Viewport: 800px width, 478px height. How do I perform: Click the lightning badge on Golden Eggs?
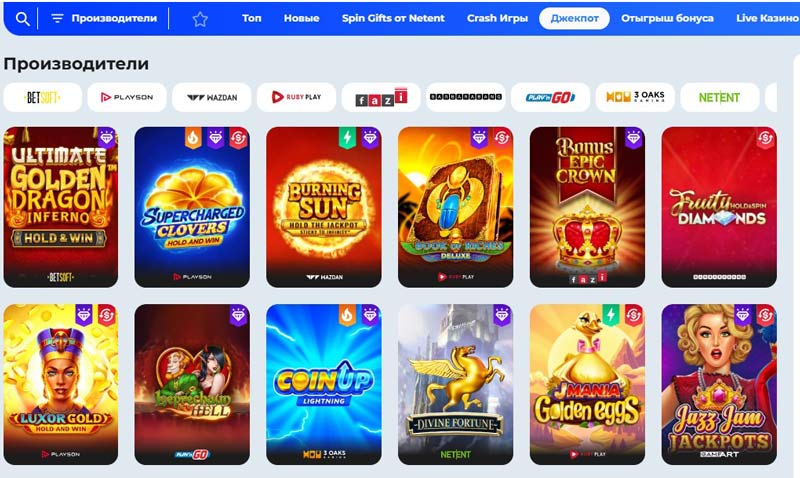coord(611,315)
